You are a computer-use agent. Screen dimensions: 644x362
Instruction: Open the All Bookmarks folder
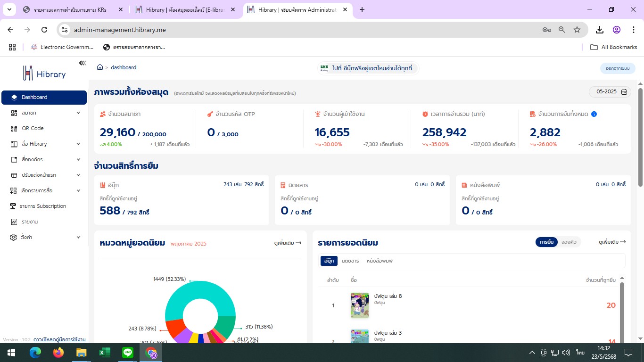click(x=614, y=47)
